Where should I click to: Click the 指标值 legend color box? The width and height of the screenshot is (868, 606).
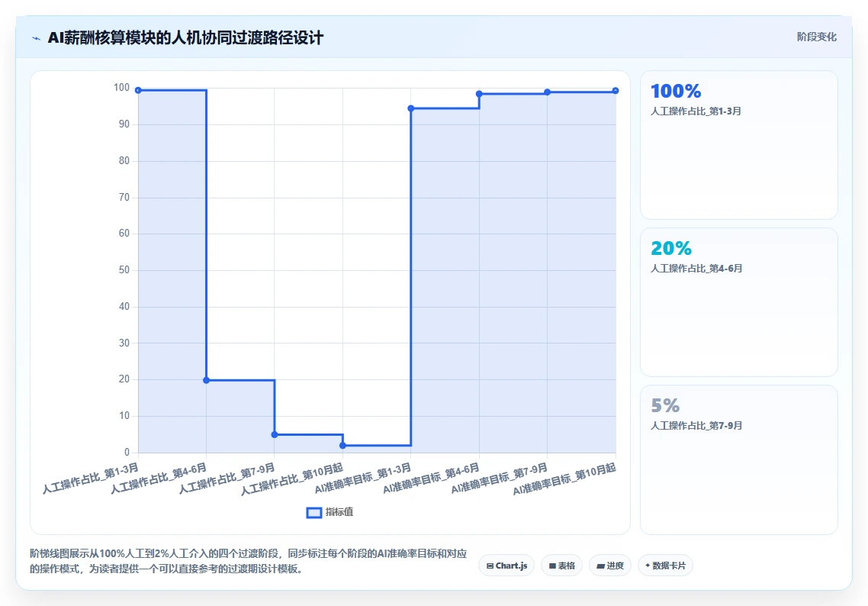click(314, 512)
